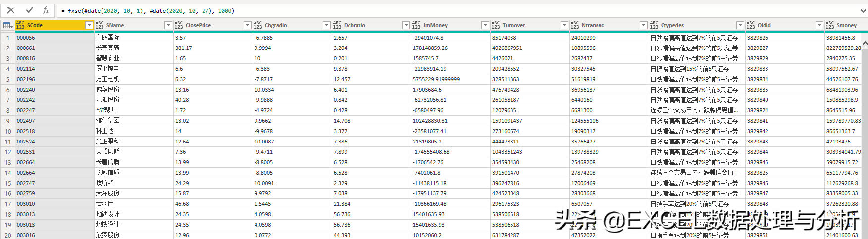The height and width of the screenshot is (239, 868).
Task: Click the fx function icon
Action: [x=46, y=10]
